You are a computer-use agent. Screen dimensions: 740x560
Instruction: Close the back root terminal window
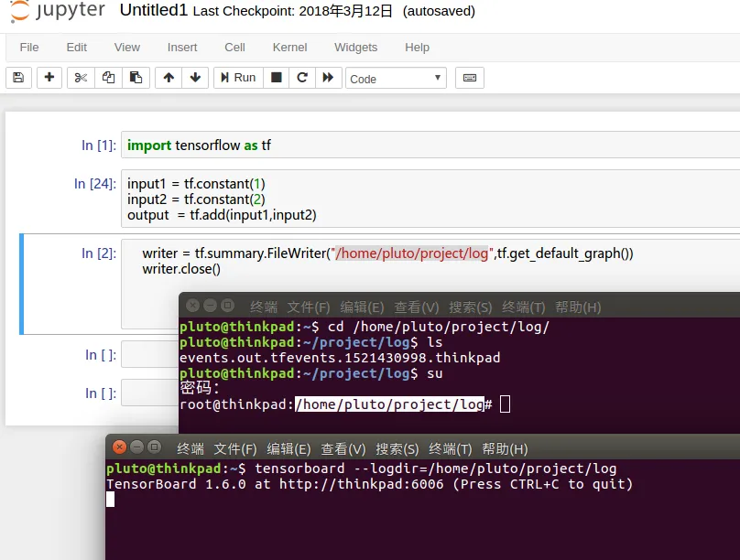192,306
